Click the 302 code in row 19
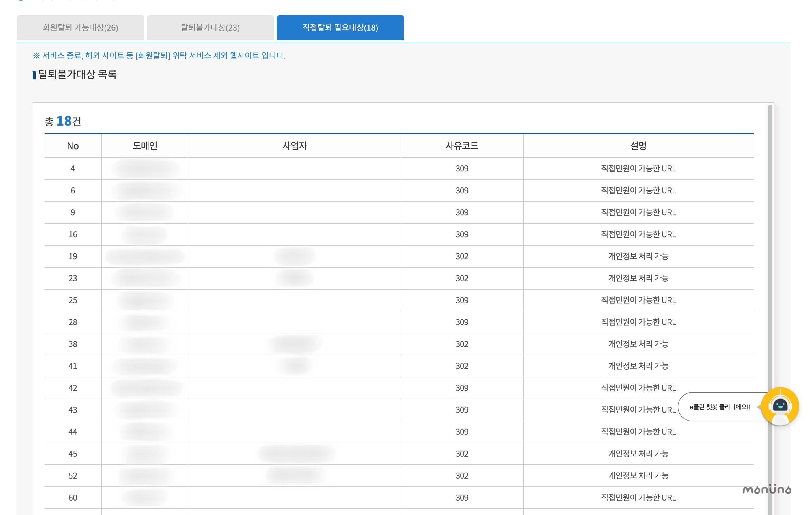 [x=462, y=256]
